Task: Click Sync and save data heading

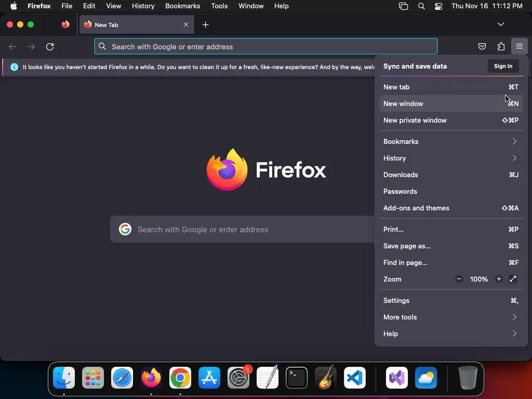Action: click(415, 66)
